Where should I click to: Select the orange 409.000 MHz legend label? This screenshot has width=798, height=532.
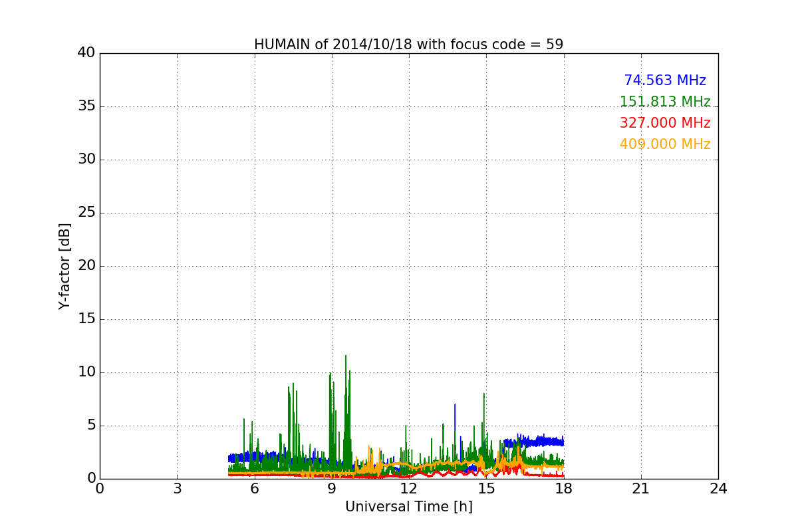tap(665, 144)
